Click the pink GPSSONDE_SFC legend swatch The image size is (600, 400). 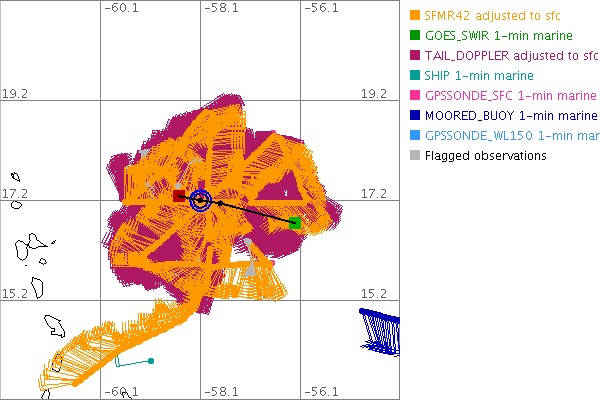(x=414, y=95)
